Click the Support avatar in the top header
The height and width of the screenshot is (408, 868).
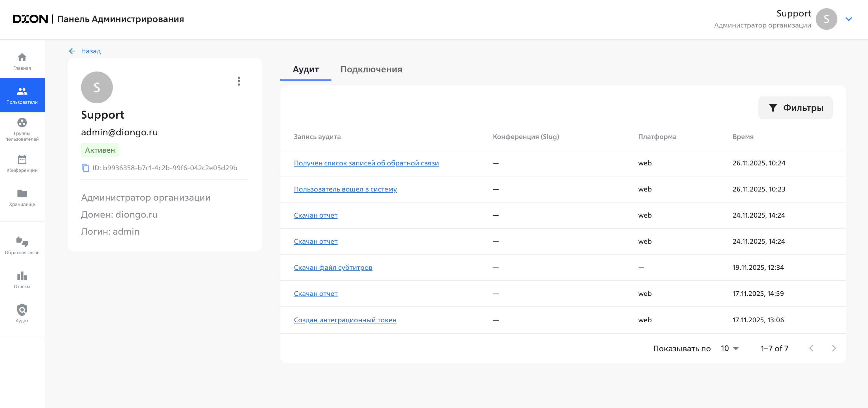pyautogui.click(x=826, y=19)
